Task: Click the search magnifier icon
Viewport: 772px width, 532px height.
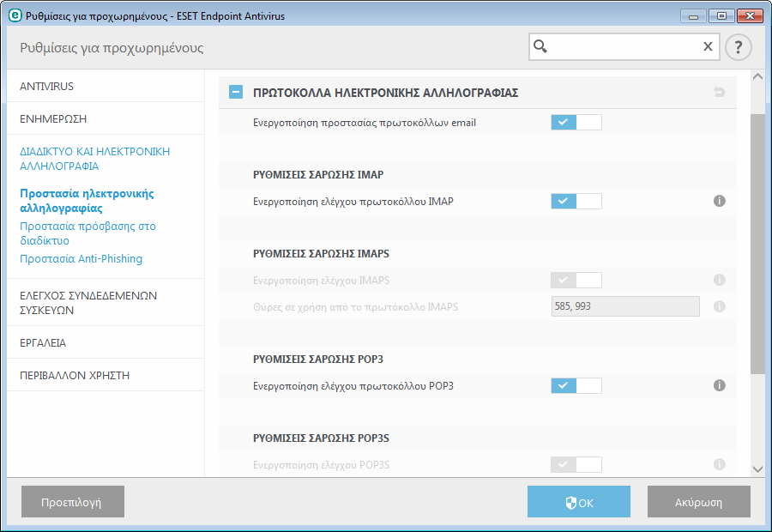Action: click(x=540, y=46)
